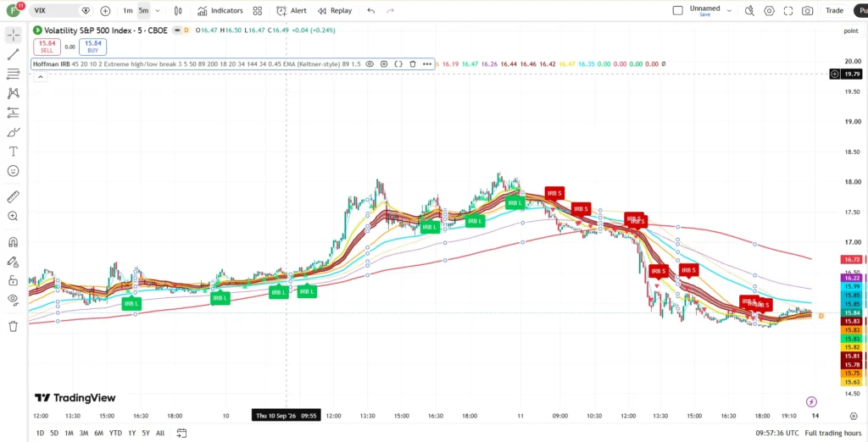Open the candle chart type selector
The image size is (868, 442).
click(178, 10)
